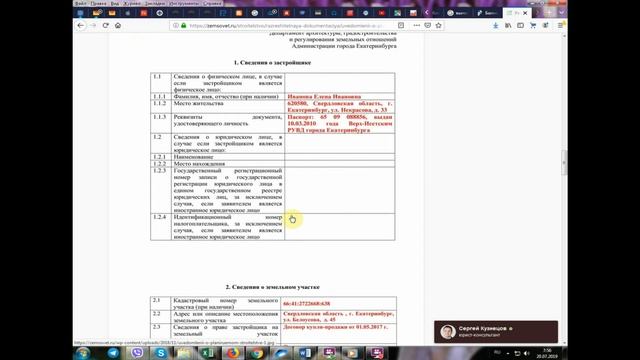The width and height of the screenshot is (640, 360).
Task: Click the green padlock security icon
Action: [184, 25]
